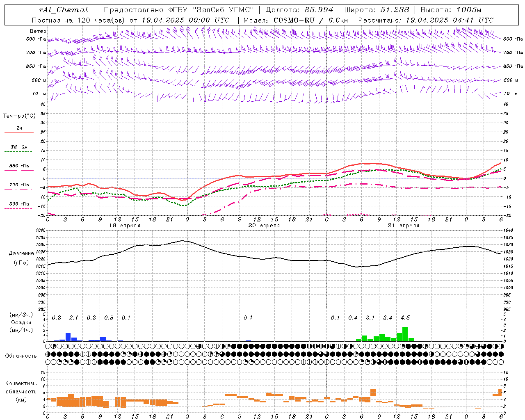525x420 pixels.
Task: Click the 21 апреля date label
Action: click(x=404, y=226)
